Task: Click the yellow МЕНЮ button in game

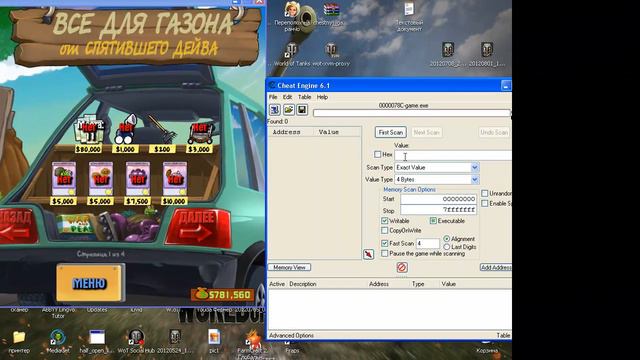Action: (90, 283)
